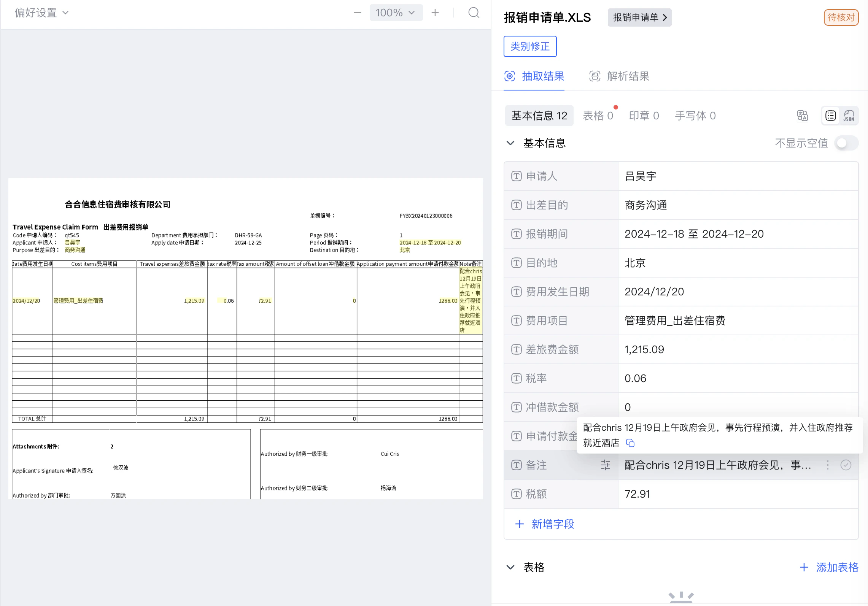Zoom out using the minus control
The image size is (868, 606).
coord(357,13)
